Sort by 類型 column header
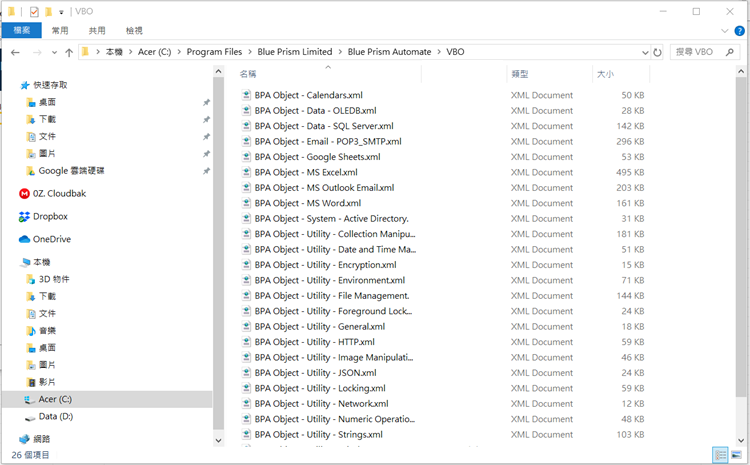Image resolution: width=750 pixels, height=465 pixels. [520, 74]
